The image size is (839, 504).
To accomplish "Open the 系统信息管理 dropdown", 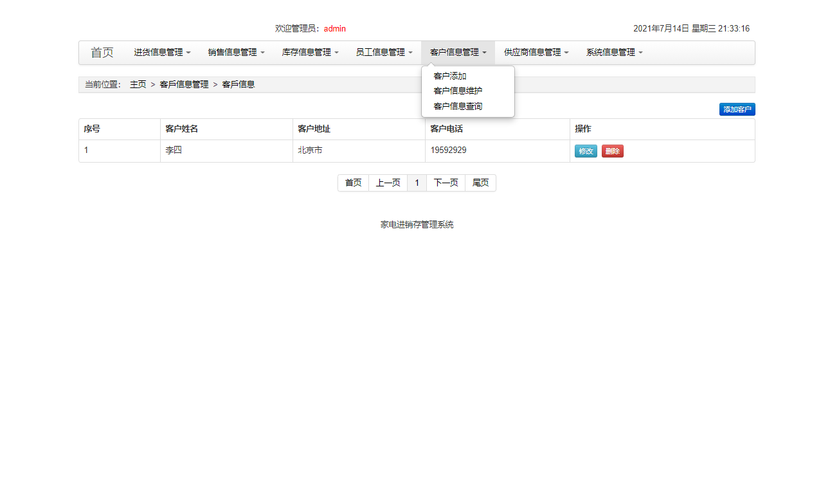I will (x=613, y=53).
